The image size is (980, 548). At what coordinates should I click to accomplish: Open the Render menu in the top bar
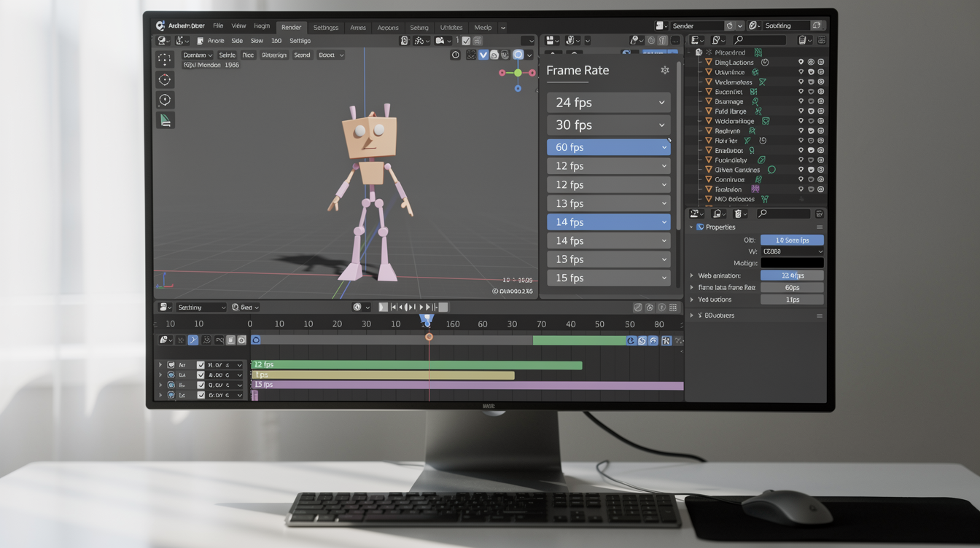point(291,26)
